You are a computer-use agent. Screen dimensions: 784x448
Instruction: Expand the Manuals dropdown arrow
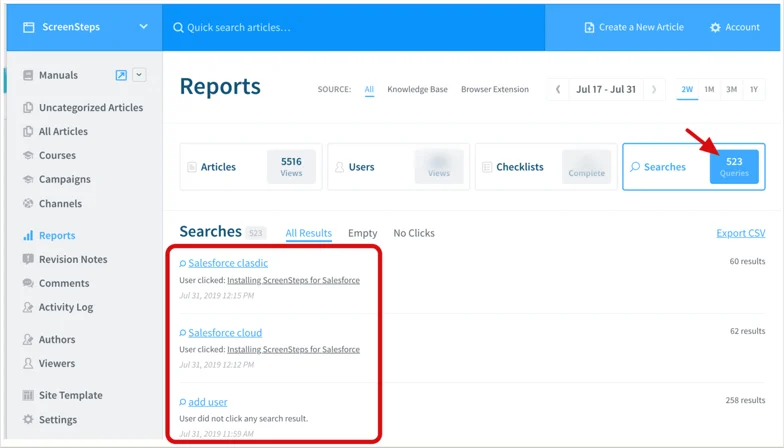point(139,75)
